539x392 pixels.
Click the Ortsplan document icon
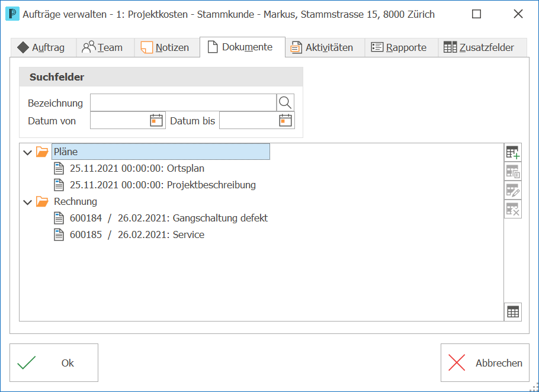coord(59,168)
